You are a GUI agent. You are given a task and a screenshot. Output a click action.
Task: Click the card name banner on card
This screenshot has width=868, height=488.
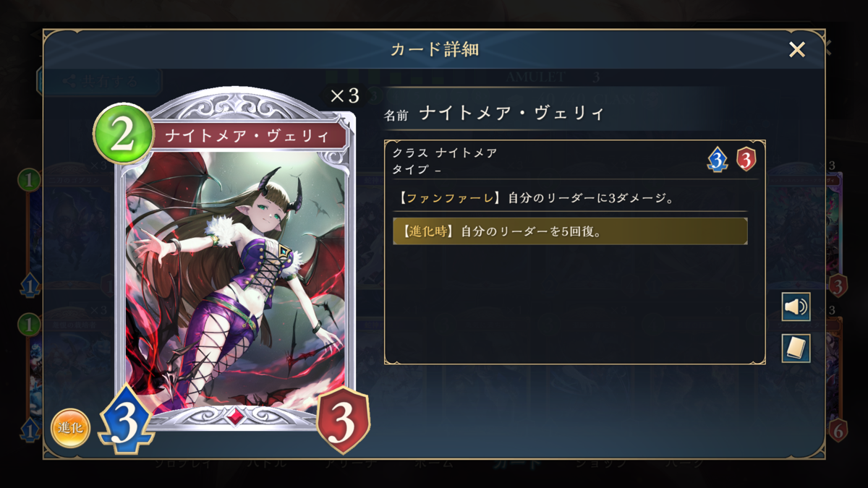coord(247,135)
